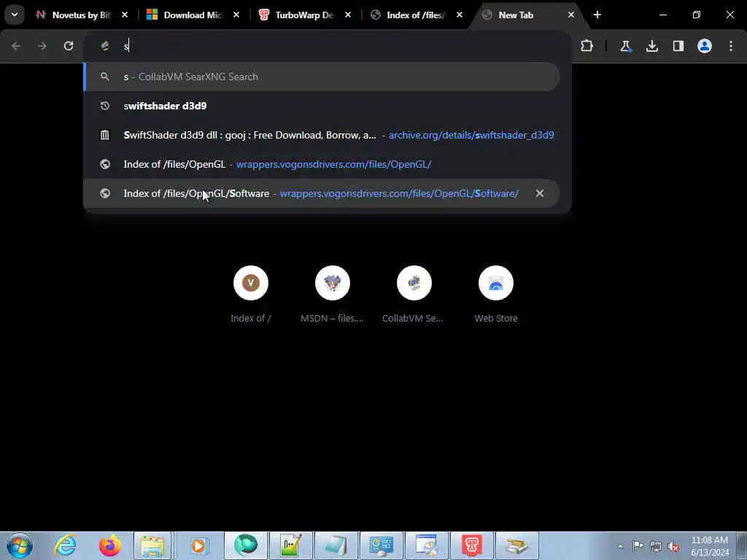Open Windows Media Player taskbar icon
Screen dimensions: 747x560
click(x=198, y=545)
